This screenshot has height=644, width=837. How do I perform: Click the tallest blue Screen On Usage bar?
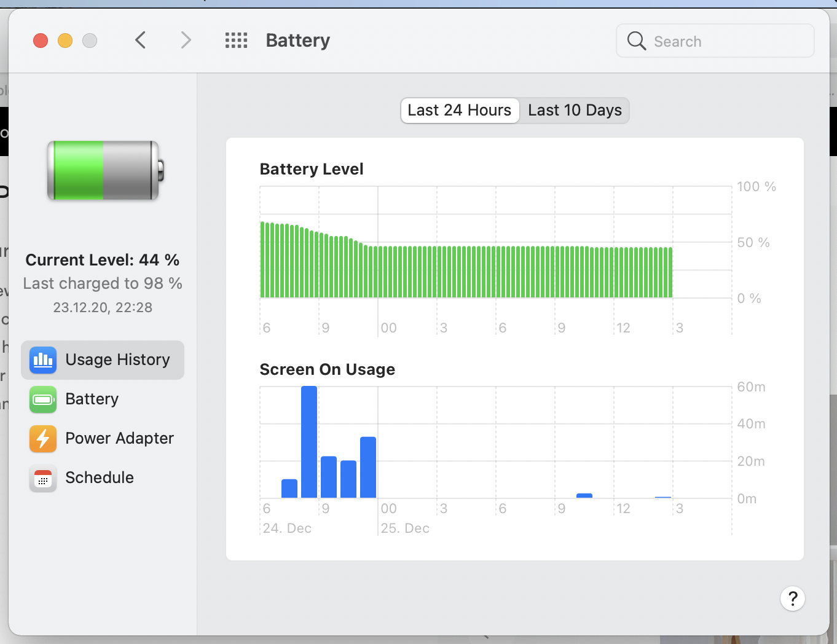tap(309, 442)
